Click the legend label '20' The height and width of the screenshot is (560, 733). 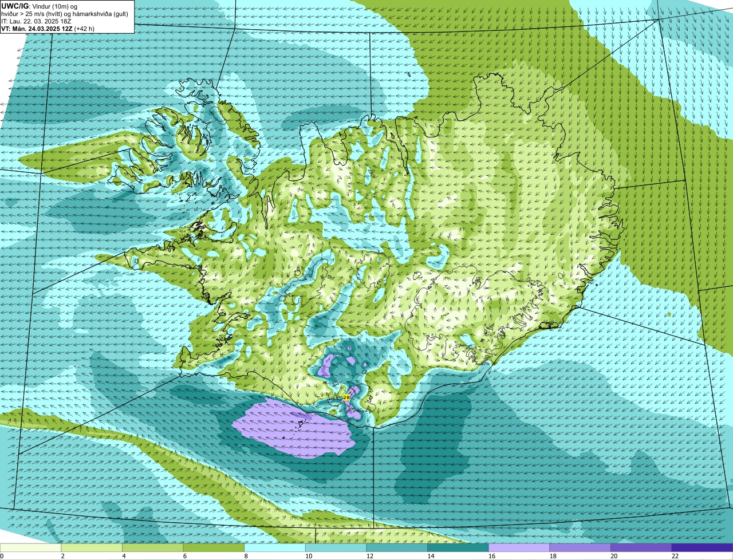(x=614, y=556)
